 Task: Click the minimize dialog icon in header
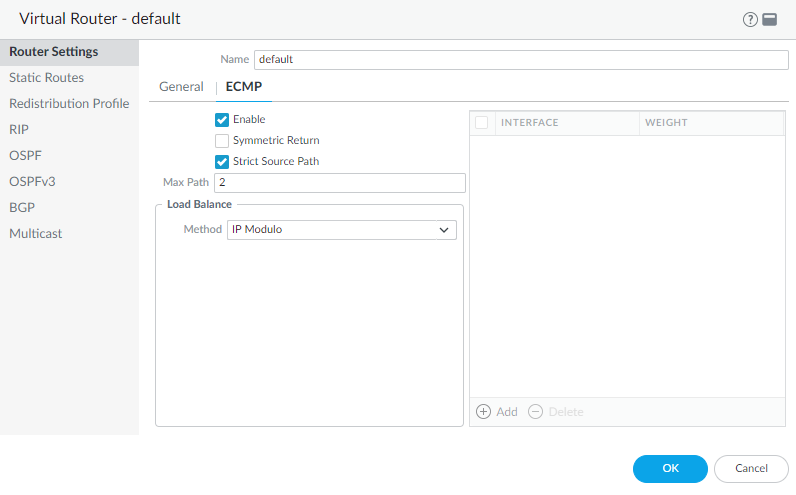coord(769,19)
